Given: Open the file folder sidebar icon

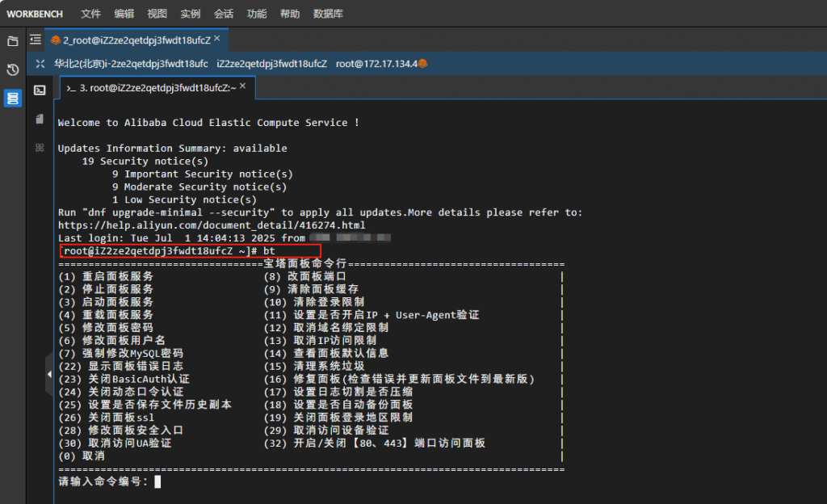Looking at the screenshot, I should [13, 40].
